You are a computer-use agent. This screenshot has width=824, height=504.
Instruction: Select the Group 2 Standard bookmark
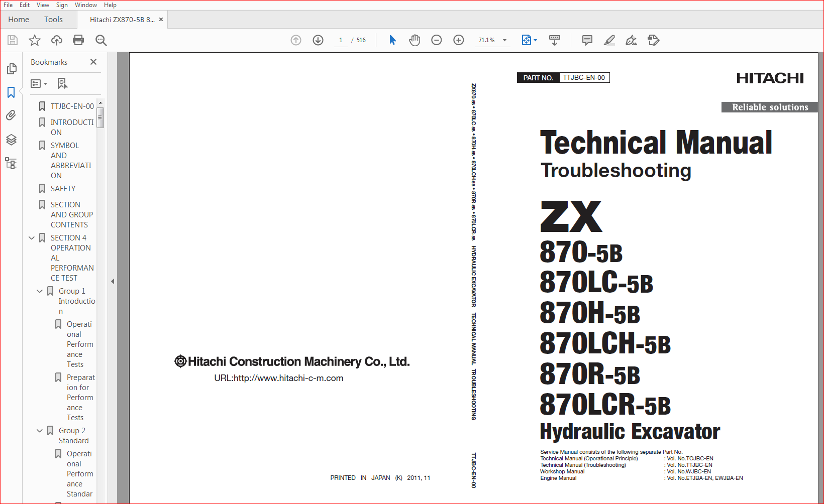(x=73, y=436)
